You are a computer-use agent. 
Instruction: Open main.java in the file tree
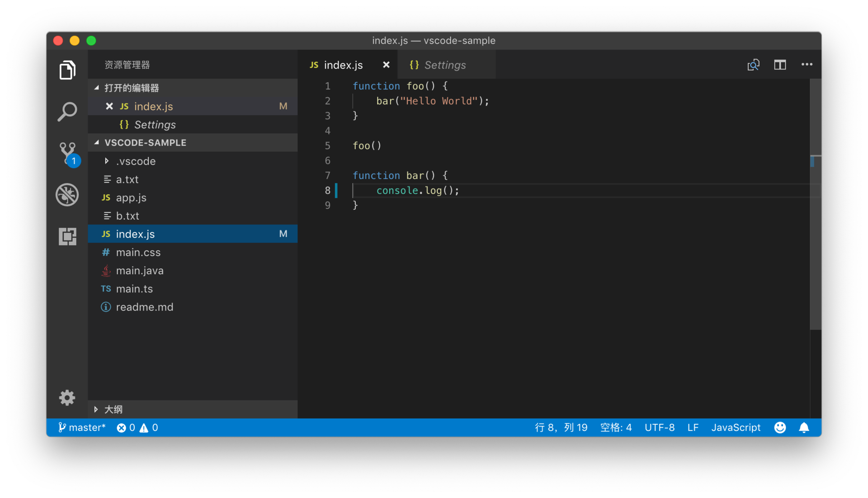pyautogui.click(x=140, y=271)
